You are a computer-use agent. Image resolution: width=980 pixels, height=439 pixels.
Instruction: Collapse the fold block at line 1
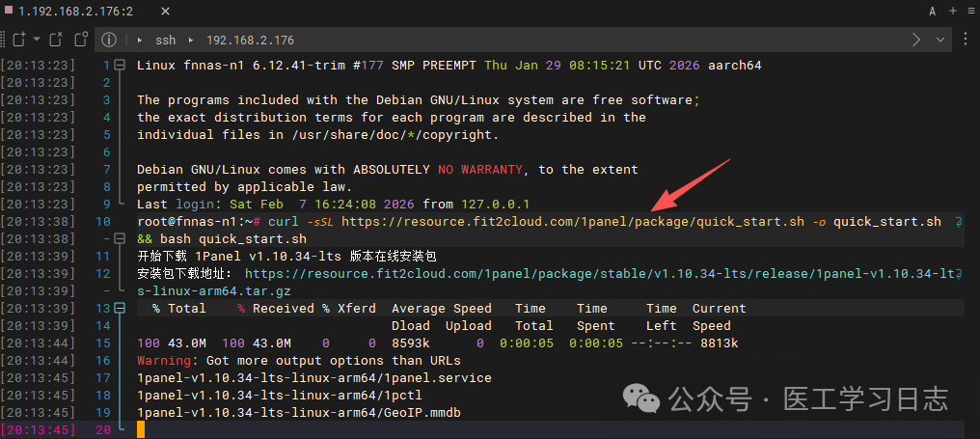click(120, 66)
